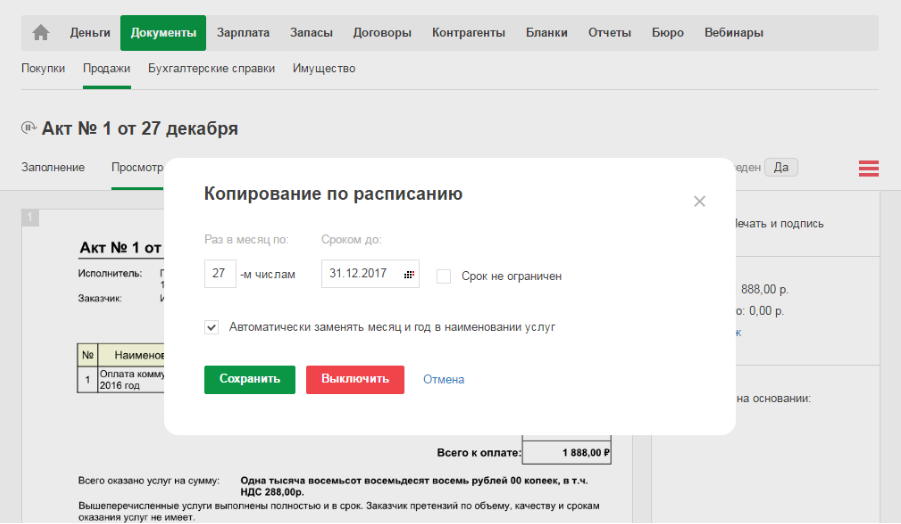Go to the home page icon
Screen dimensions: 901x524
coord(41,33)
